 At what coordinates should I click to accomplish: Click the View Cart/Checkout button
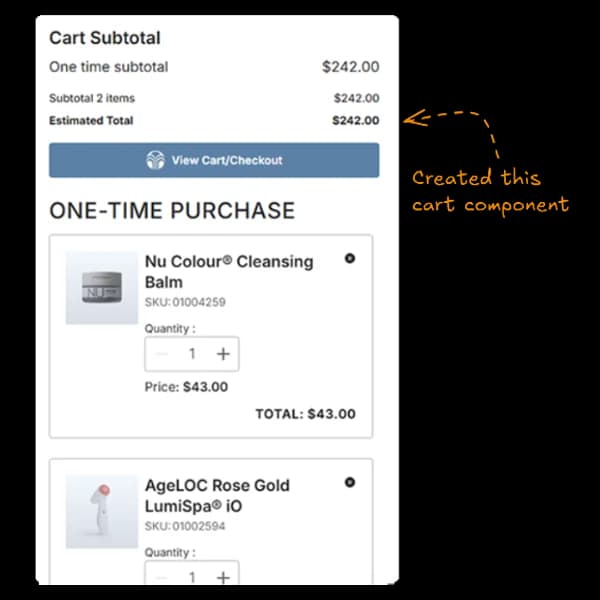coord(214,160)
